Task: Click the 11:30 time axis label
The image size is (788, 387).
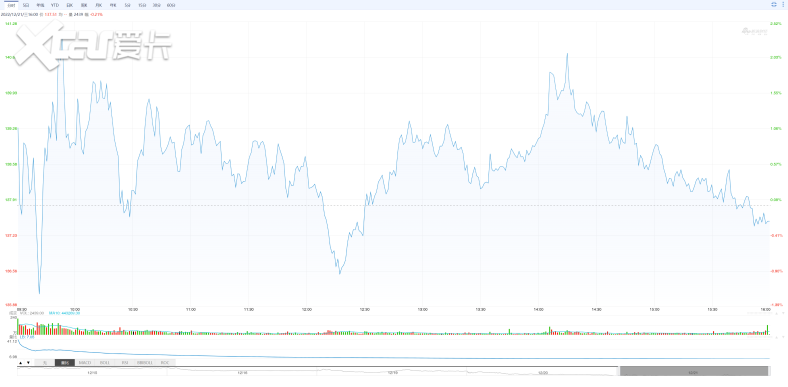Action: [x=248, y=310]
